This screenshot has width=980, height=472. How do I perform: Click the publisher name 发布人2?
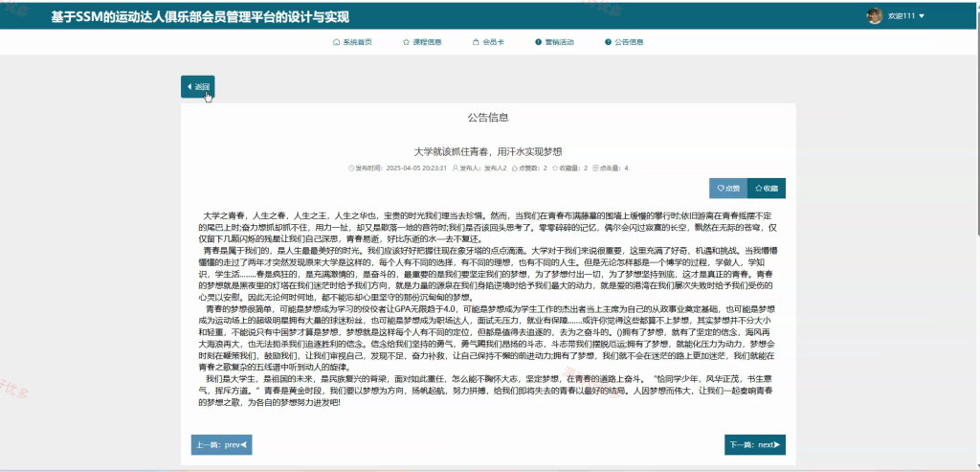[x=495, y=169]
